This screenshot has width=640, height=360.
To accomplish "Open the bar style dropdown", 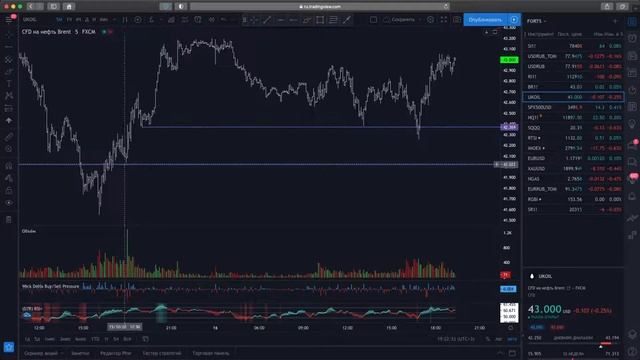I will pyautogui.click(x=125, y=20).
